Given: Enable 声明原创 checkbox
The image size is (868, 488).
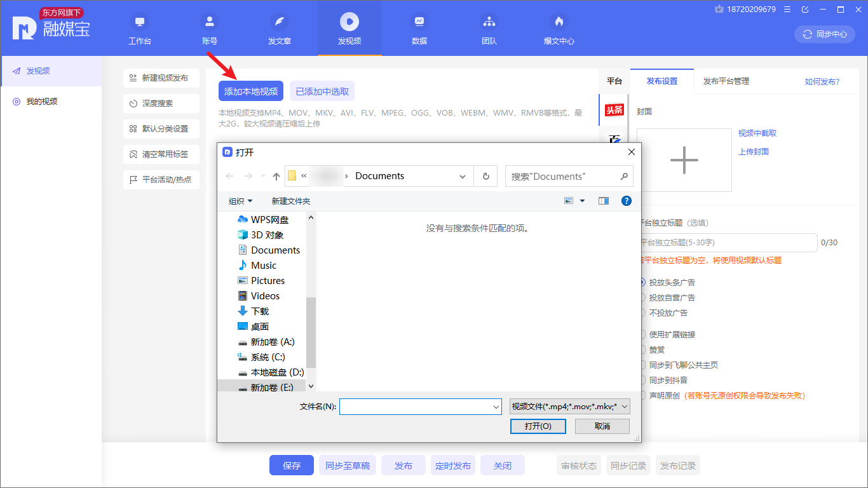Looking at the screenshot, I should (643, 395).
